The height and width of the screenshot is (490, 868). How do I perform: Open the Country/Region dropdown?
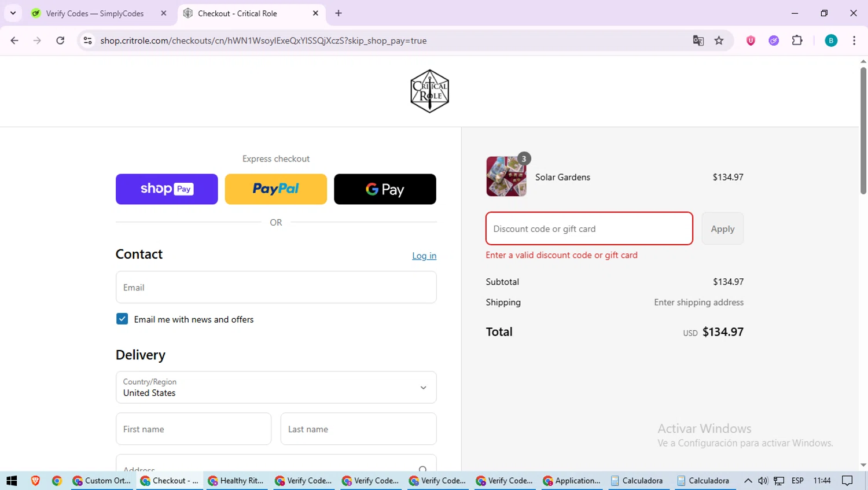point(276,388)
